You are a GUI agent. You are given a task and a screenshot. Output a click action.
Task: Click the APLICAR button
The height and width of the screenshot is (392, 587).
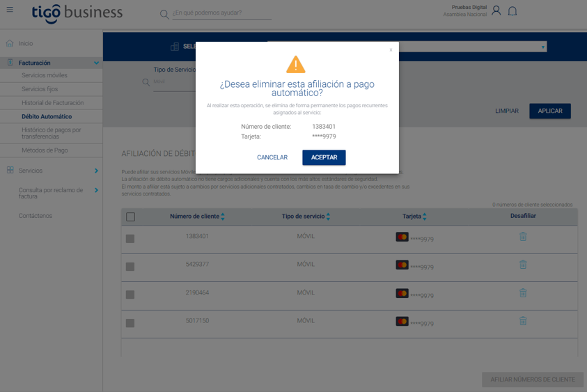[550, 111]
